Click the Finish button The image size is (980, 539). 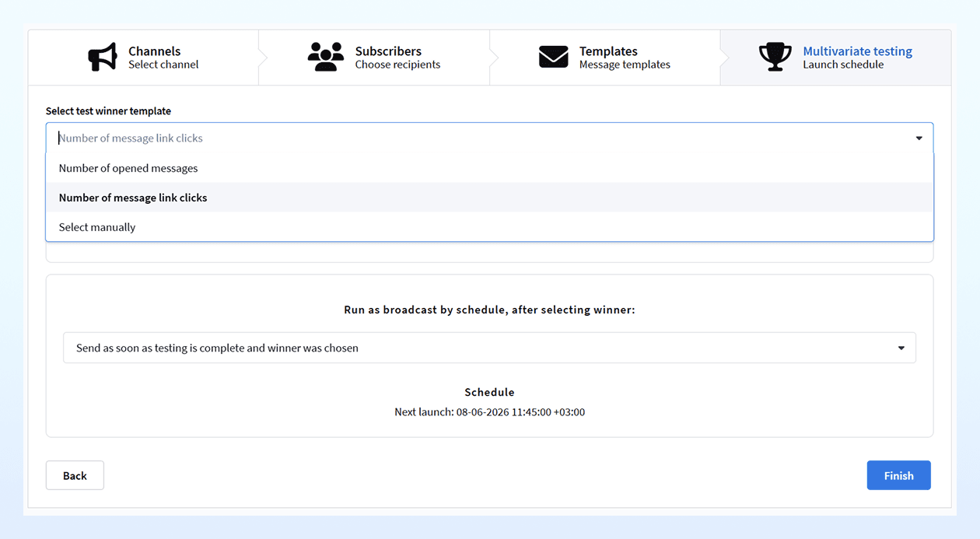(898, 475)
